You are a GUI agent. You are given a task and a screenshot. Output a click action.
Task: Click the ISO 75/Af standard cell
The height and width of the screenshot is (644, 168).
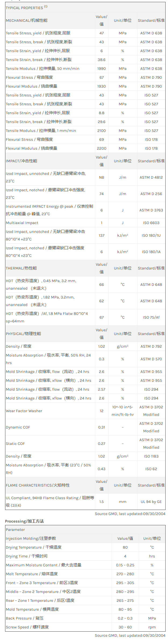[151, 317]
